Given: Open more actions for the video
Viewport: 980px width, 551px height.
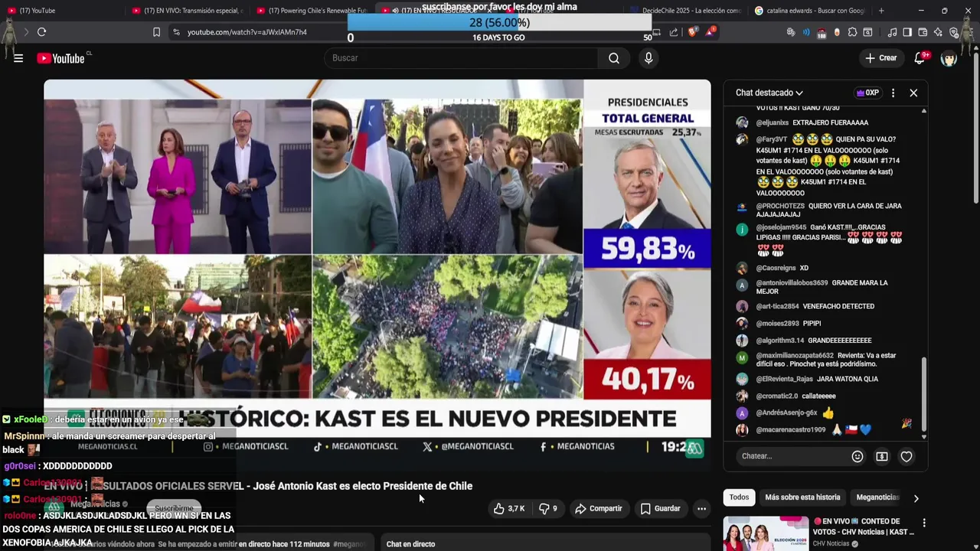Looking at the screenshot, I should coord(701,508).
